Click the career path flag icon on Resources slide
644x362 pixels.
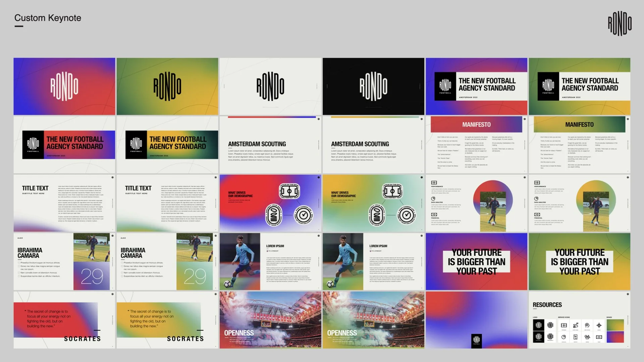pyautogui.click(x=576, y=325)
